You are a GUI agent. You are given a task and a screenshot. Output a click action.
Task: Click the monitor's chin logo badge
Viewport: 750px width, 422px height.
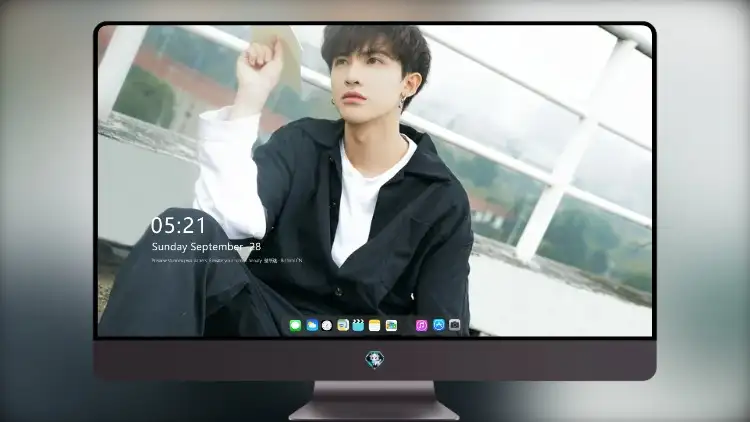click(x=375, y=360)
